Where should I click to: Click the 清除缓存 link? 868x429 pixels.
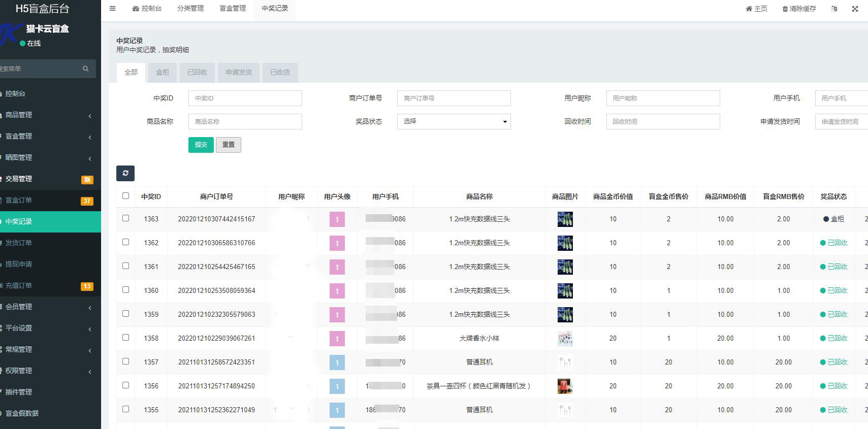(799, 9)
